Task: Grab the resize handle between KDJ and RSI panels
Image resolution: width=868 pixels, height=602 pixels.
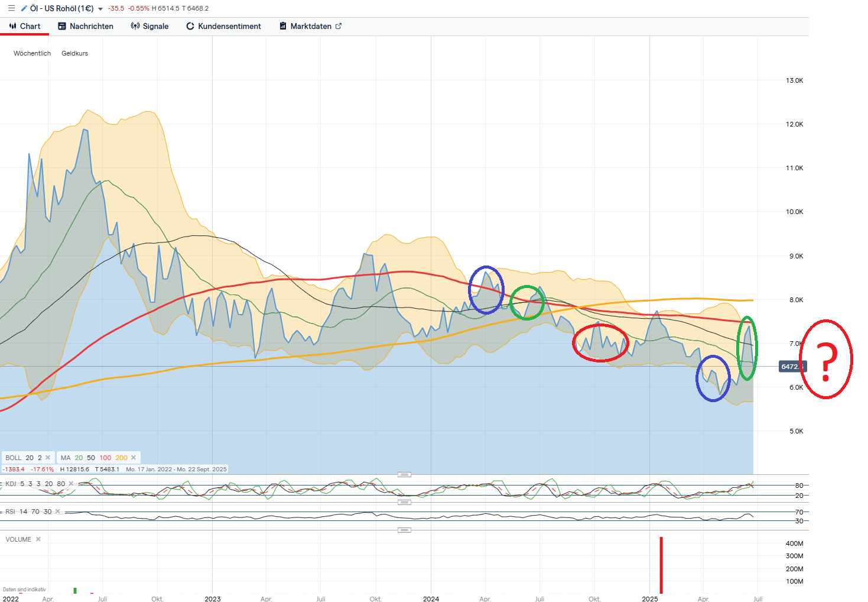Action: 404,503
